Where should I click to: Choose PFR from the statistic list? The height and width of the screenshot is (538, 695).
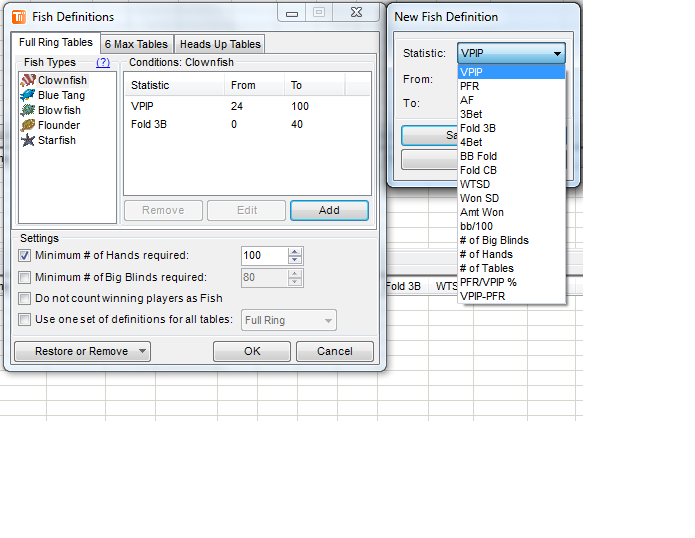511,86
